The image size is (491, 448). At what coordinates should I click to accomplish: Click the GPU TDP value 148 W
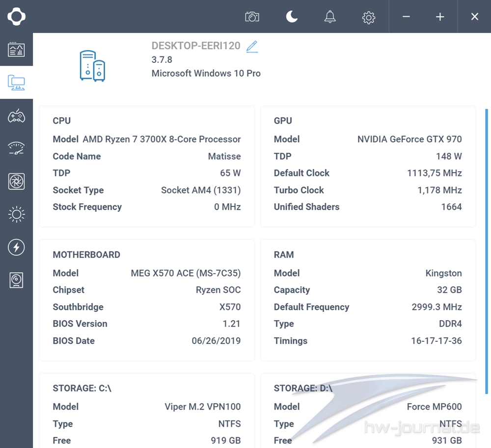(449, 156)
